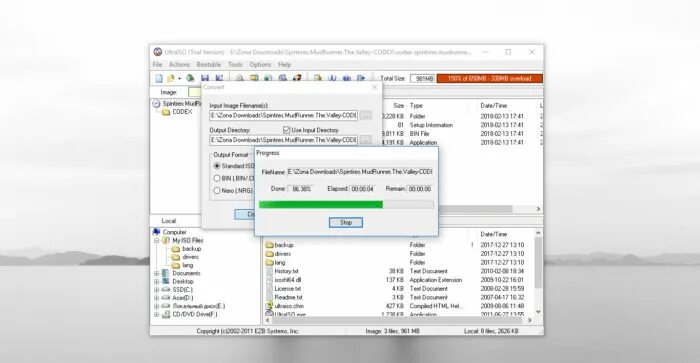This screenshot has width=700, height=363.
Task: Open the Bootable menu
Action: [x=209, y=65]
